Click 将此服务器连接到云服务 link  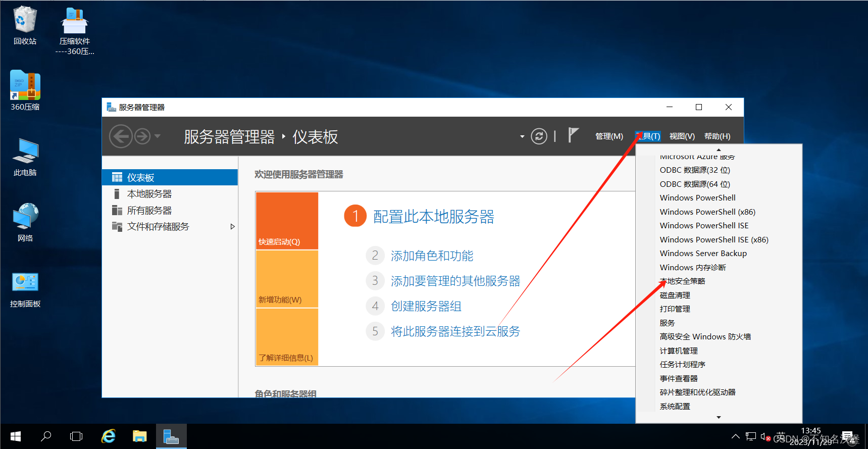coord(455,331)
